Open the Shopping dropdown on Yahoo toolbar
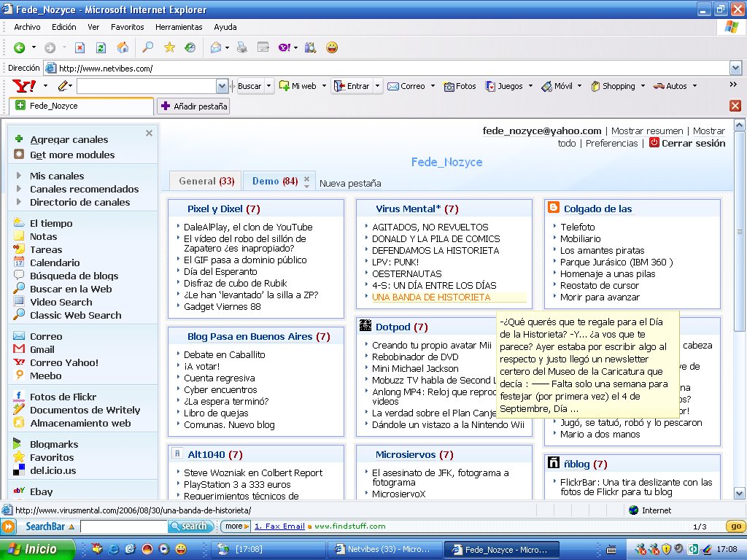 click(643, 86)
